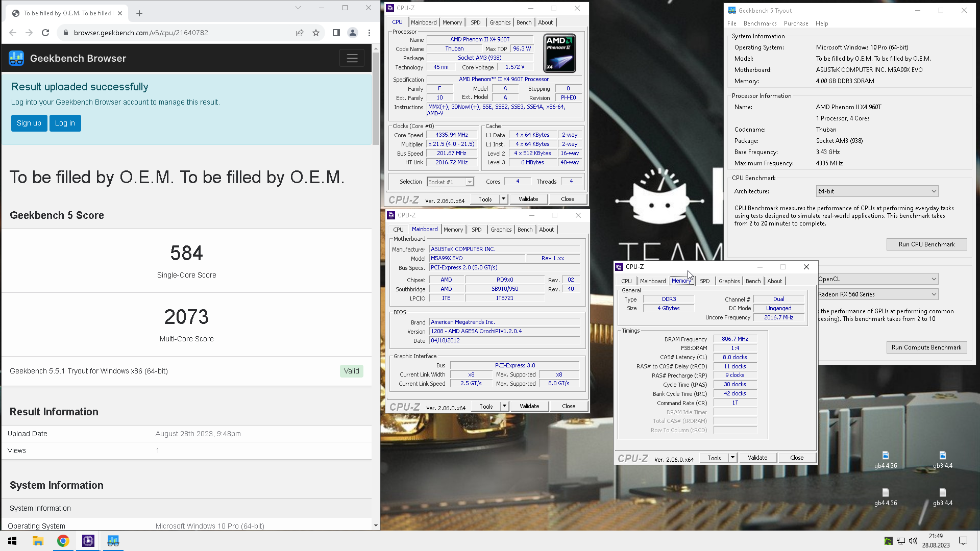Image resolution: width=980 pixels, height=551 pixels.
Task: Open Graphics tab in Mainboard CPU-Z window
Action: click(501, 230)
